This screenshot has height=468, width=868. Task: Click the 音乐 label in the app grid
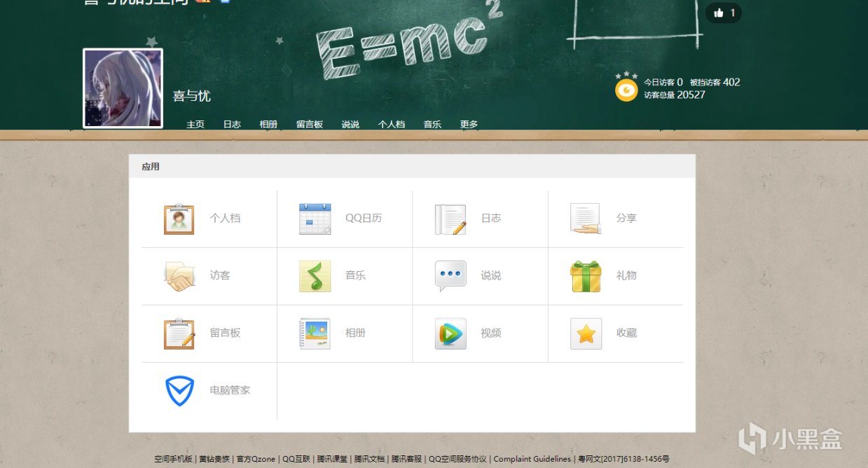pos(355,275)
